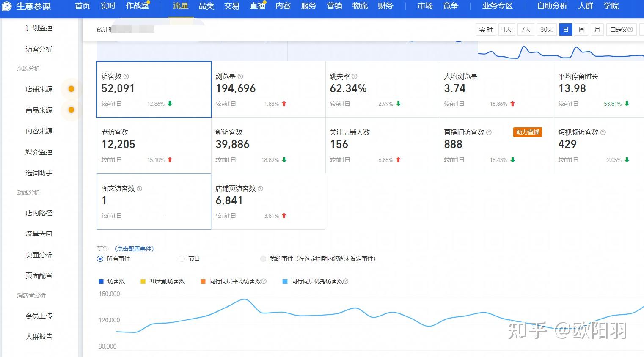
Task: Click help icon after 同行同层平均访客数
Action: pos(264,281)
